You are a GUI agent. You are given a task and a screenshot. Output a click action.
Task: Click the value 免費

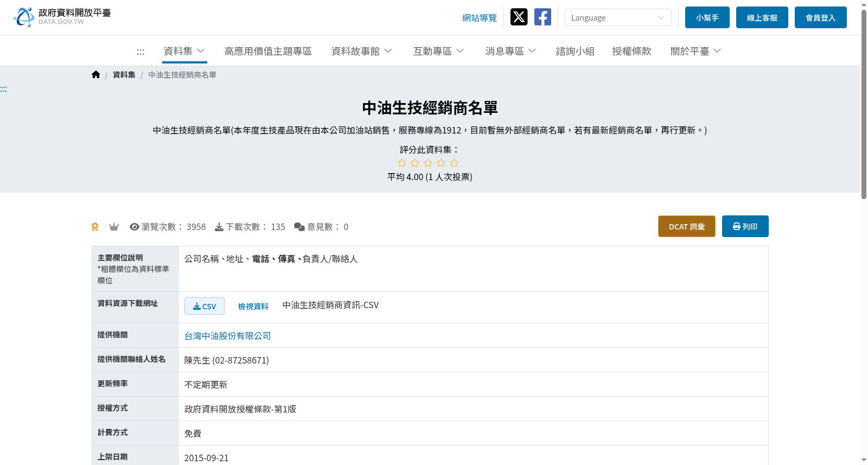(x=193, y=434)
